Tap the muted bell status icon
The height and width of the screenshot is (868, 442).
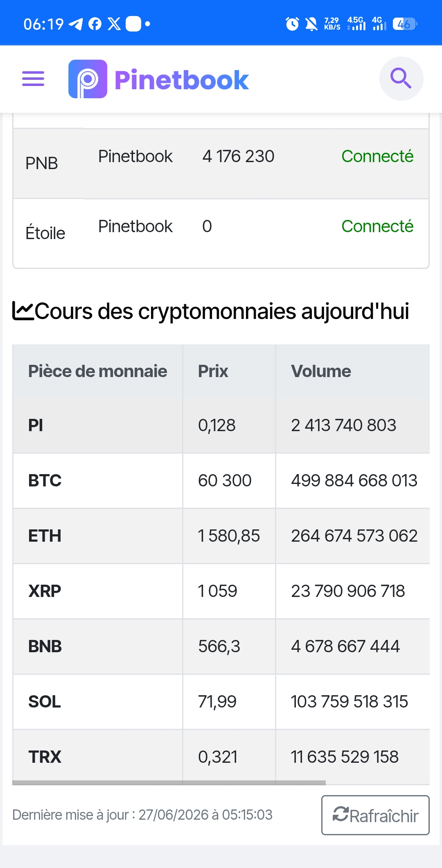pos(311,24)
